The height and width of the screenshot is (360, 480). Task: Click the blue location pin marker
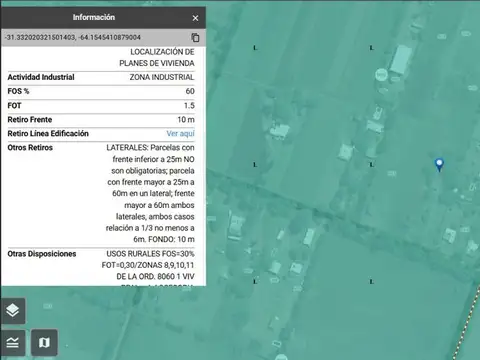(439, 165)
